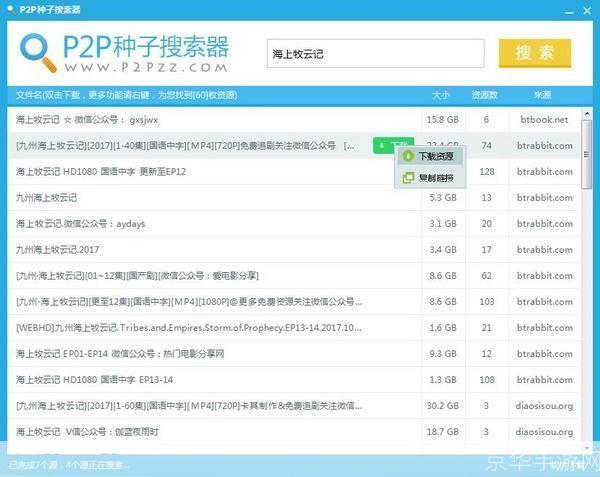Viewport: 600px width, 477px height.
Task: Select row 海上牧云记.微信公众号: aydays
Action: click(294, 224)
